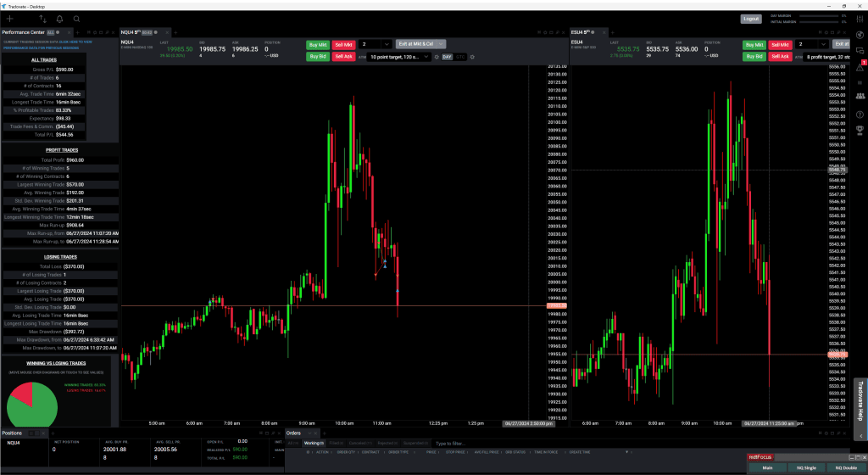Open the alert triangle icon with red badge
Image resolution: width=868 pixels, height=475 pixels.
click(860, 66)
